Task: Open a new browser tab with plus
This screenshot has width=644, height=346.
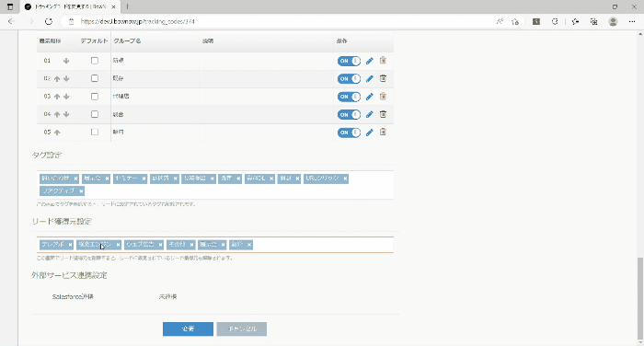Action: (127, 6)
